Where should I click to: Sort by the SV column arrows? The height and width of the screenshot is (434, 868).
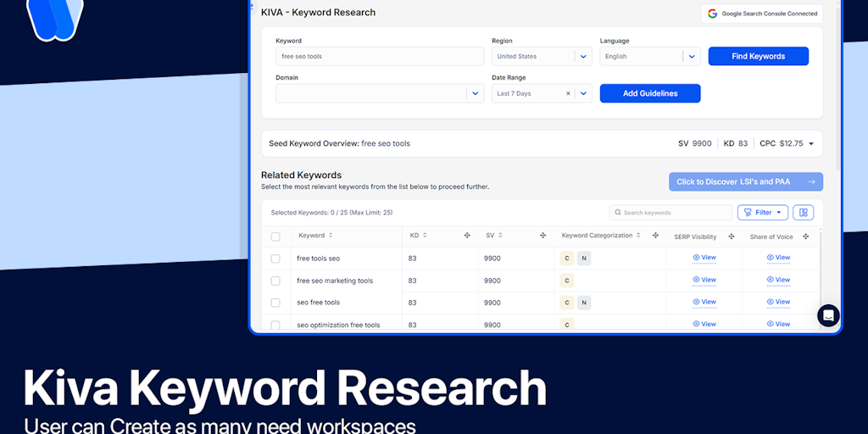(500, 236)
